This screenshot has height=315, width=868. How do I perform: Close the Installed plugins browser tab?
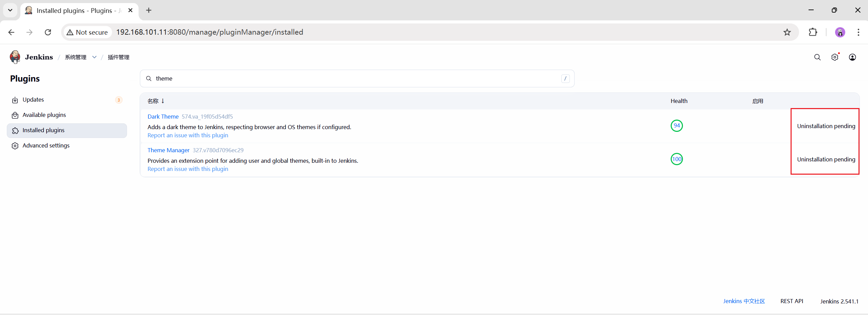pyautogui.click(x=130, y=11)
